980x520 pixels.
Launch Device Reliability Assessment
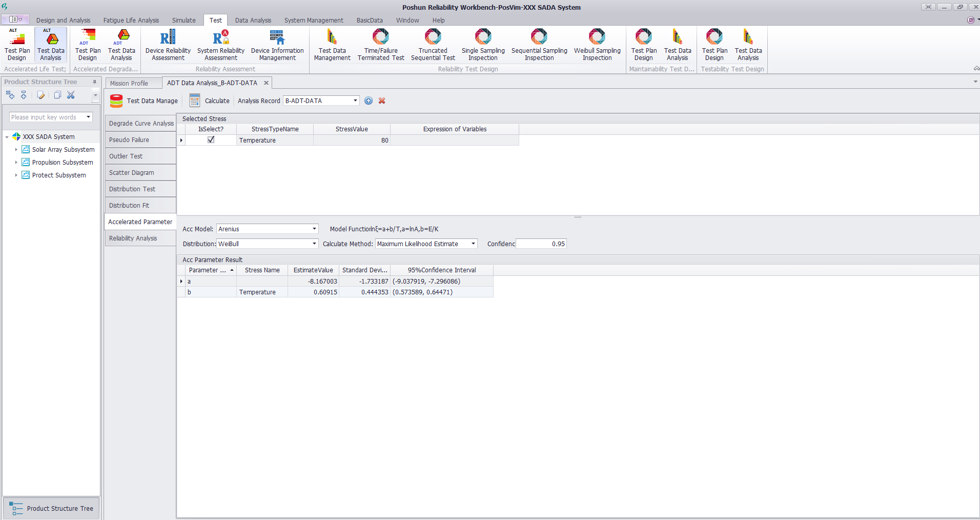168,45
